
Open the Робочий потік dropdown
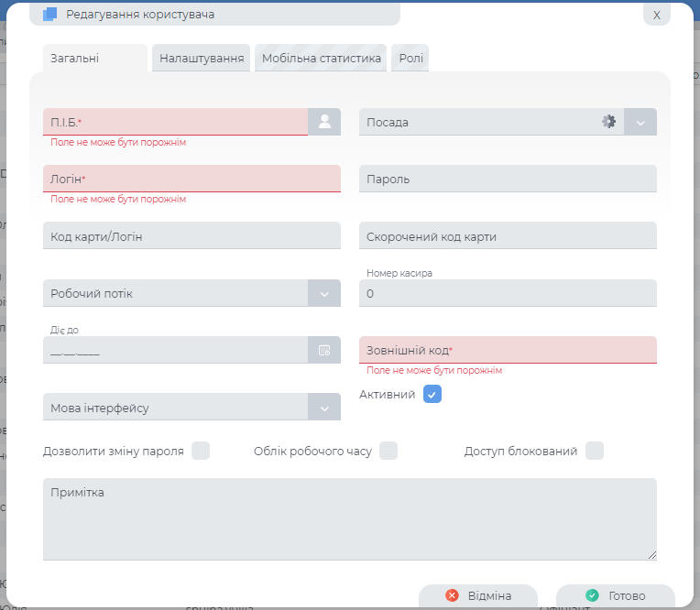coord(323,293)
